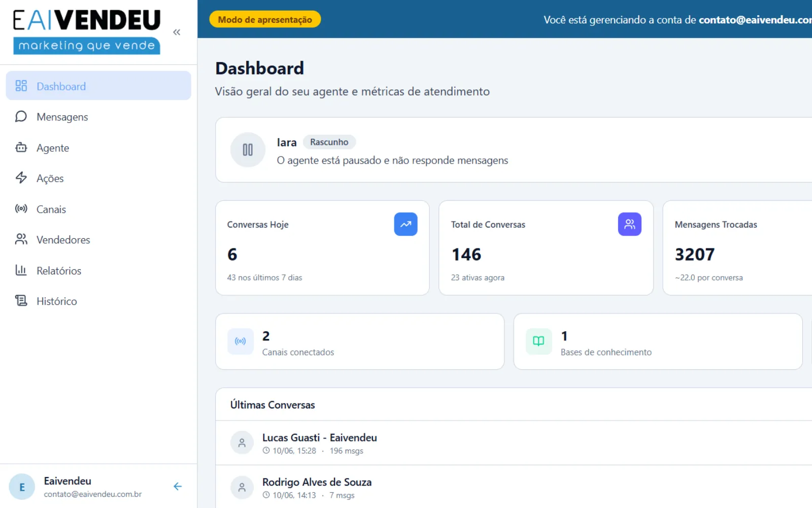The width and height of the screenshot is (812, 508).
Task: Open the Vendedores menu item
Action: tap(98, 240)
